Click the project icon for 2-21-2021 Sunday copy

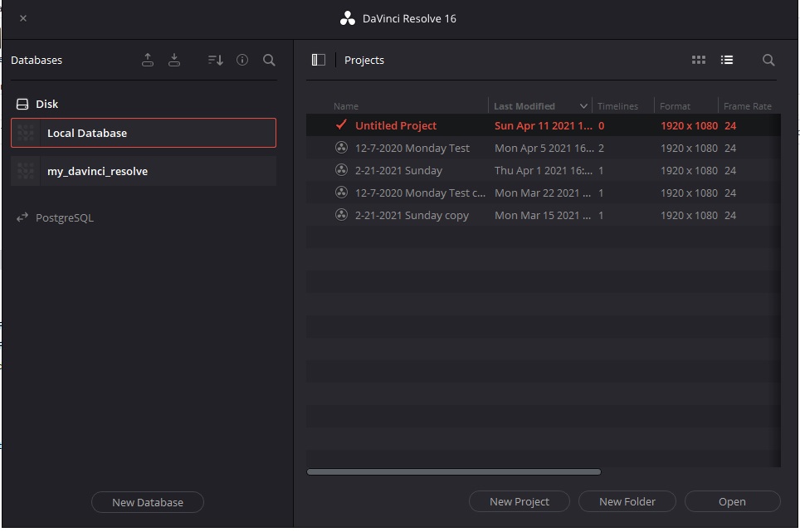pos(341,215)
